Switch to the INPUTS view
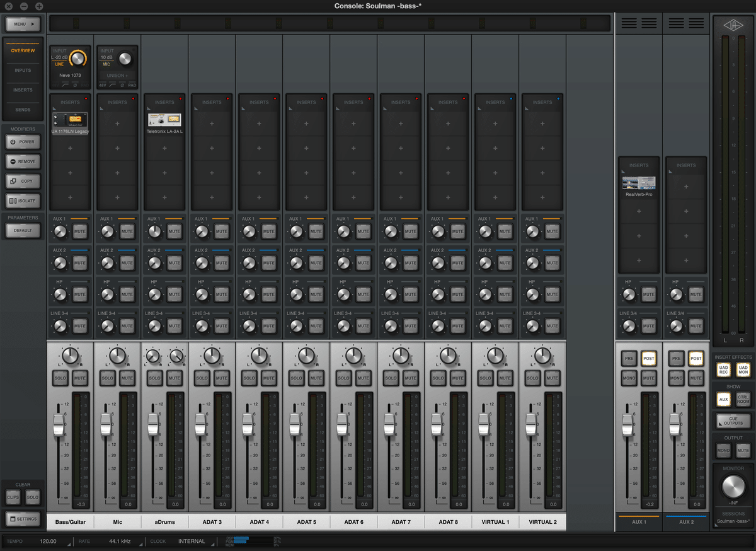This screenshot has width=756, height=551. coord(23,70)
